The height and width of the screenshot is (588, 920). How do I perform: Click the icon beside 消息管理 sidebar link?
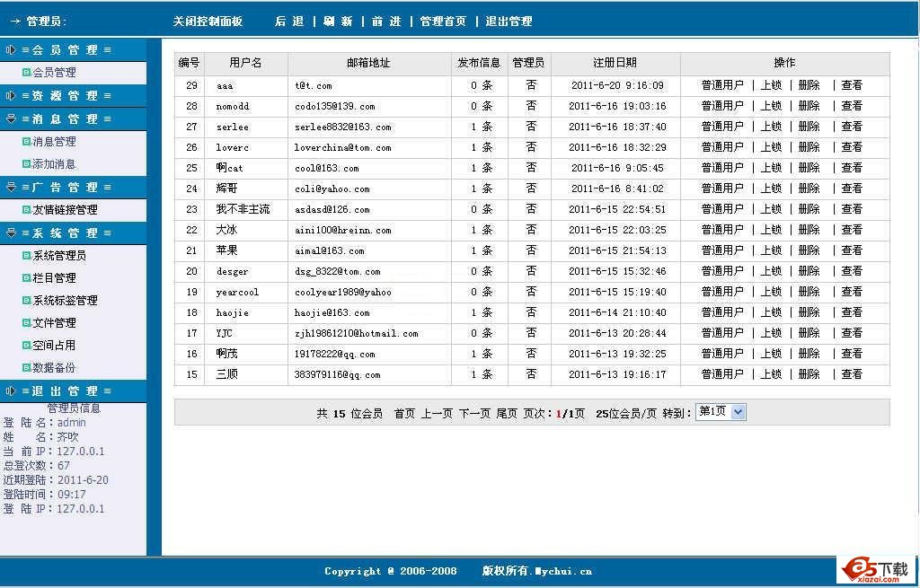click(x=26, y=141)
